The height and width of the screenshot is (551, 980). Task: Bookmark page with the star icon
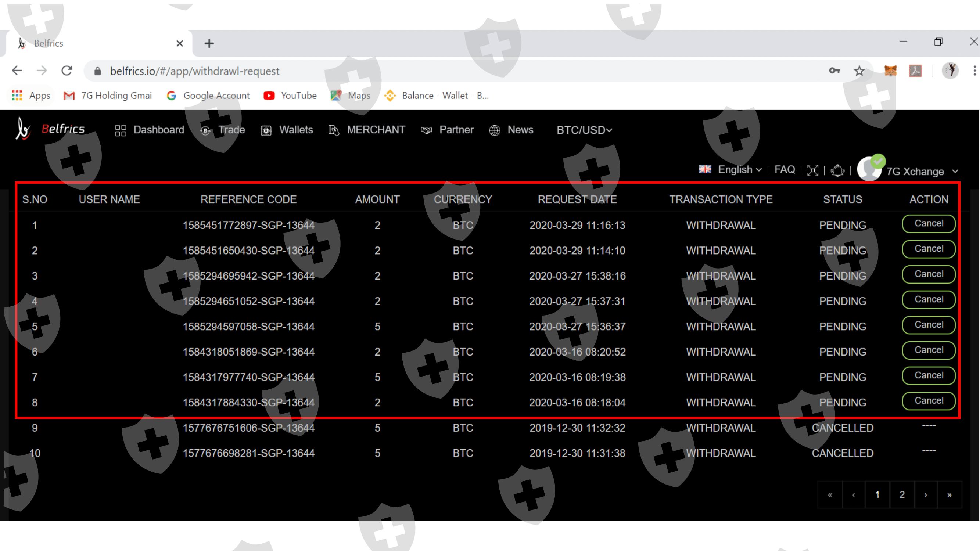[859, 71]
